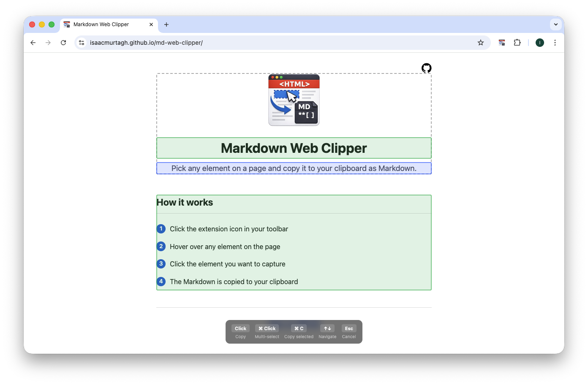588x385 pixels.
Task: Open site information icon in address bar
Action: [81, 42]
